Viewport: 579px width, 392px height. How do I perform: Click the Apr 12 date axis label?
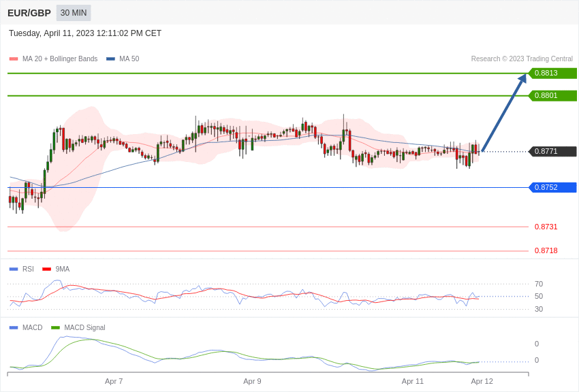point(482,381)
